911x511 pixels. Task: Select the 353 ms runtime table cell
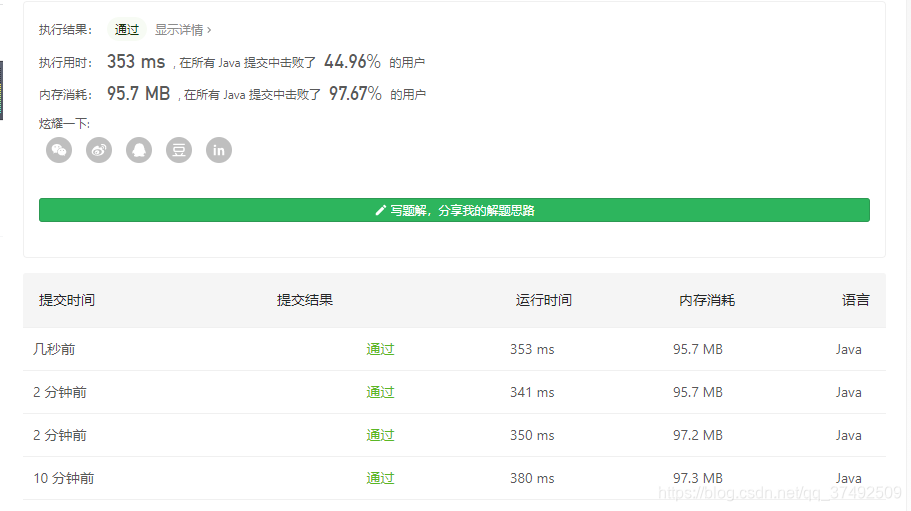pyautogui.click(x=532, y=349)
